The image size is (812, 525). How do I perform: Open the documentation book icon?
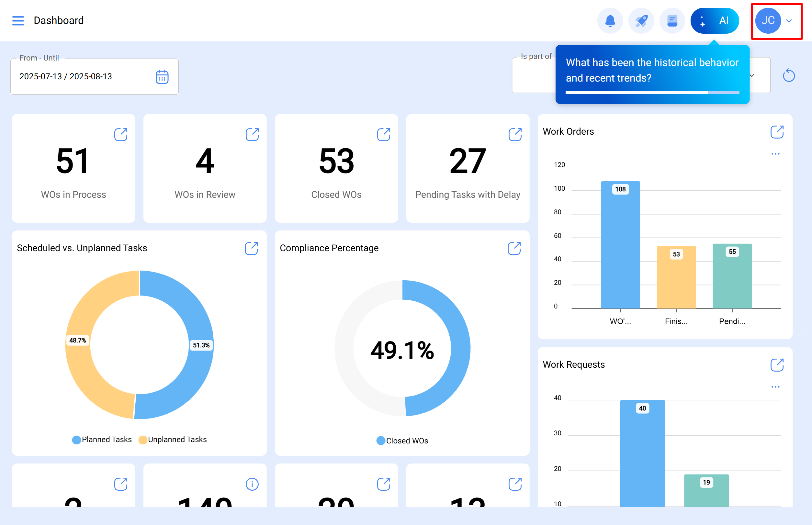(x=672, y=21)
